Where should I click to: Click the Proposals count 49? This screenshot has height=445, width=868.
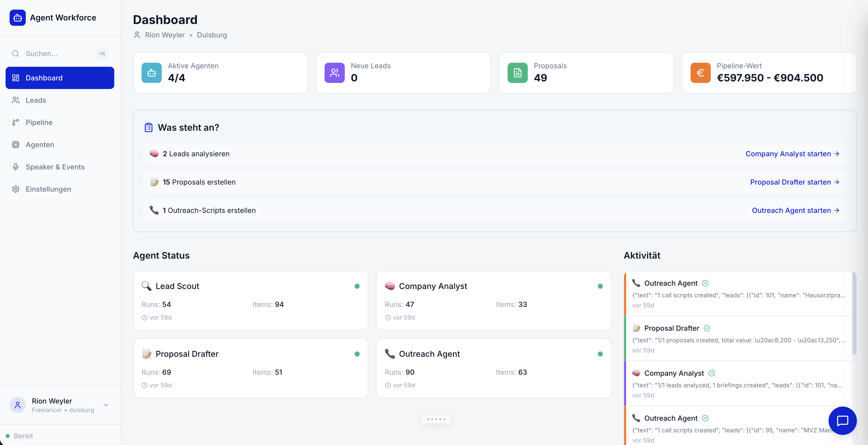tap(540, 78)
